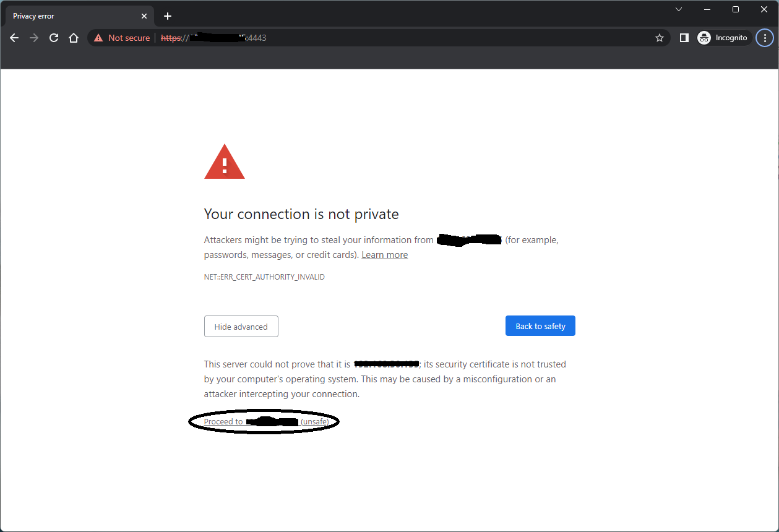Open the side panel icon
Viewport: 779px width, 532px height.
(684, 38)
